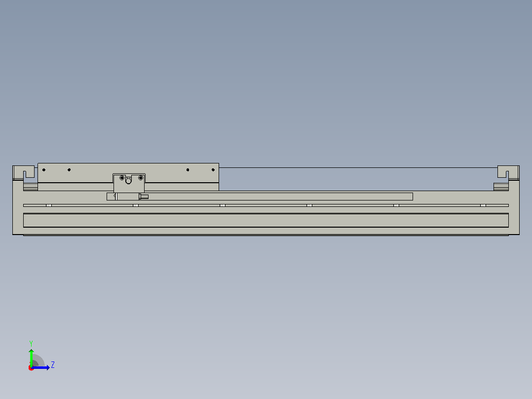The width and height of the screenshot is (532, 399).
Task: Select the dark bolt head beside the small bracket
Action: pos(144,197)
